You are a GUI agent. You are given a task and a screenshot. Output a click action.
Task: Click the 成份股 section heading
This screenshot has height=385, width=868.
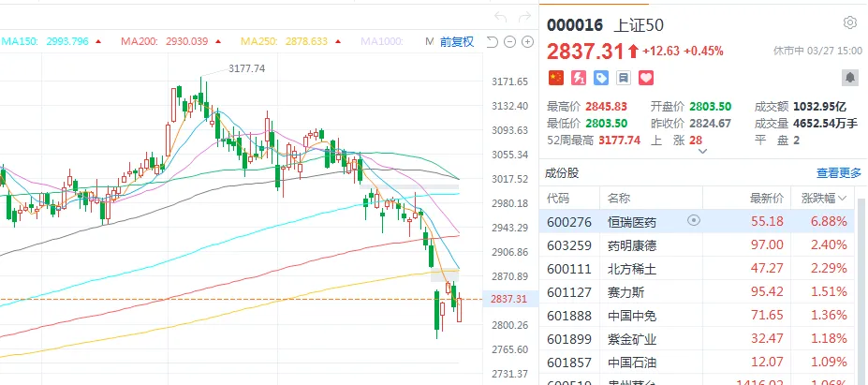[x=563, y=173]
